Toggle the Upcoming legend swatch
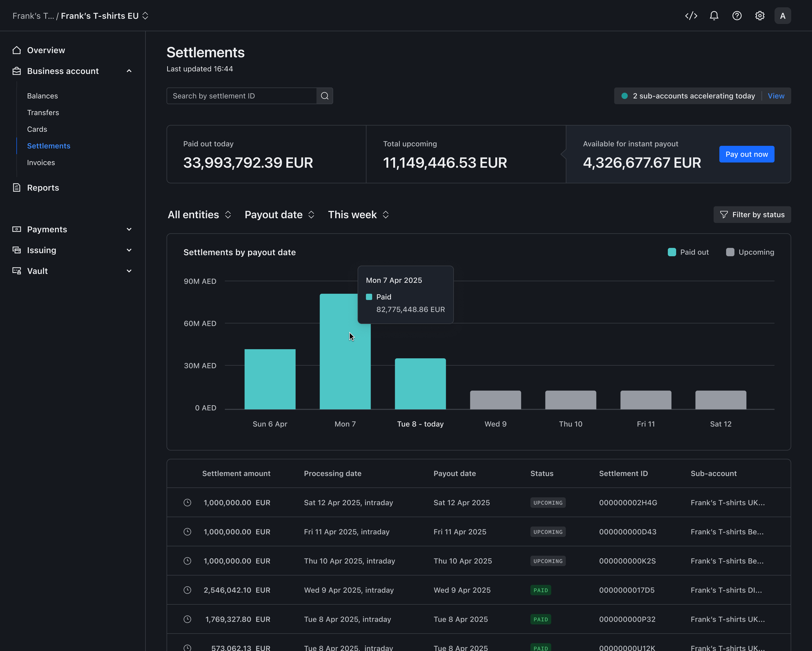Viewport: 812px width, 651px height. pos(730,252)
